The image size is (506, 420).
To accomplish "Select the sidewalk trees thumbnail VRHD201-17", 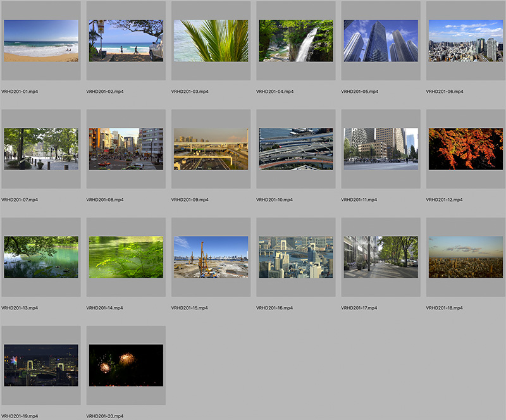I will 381,257.
